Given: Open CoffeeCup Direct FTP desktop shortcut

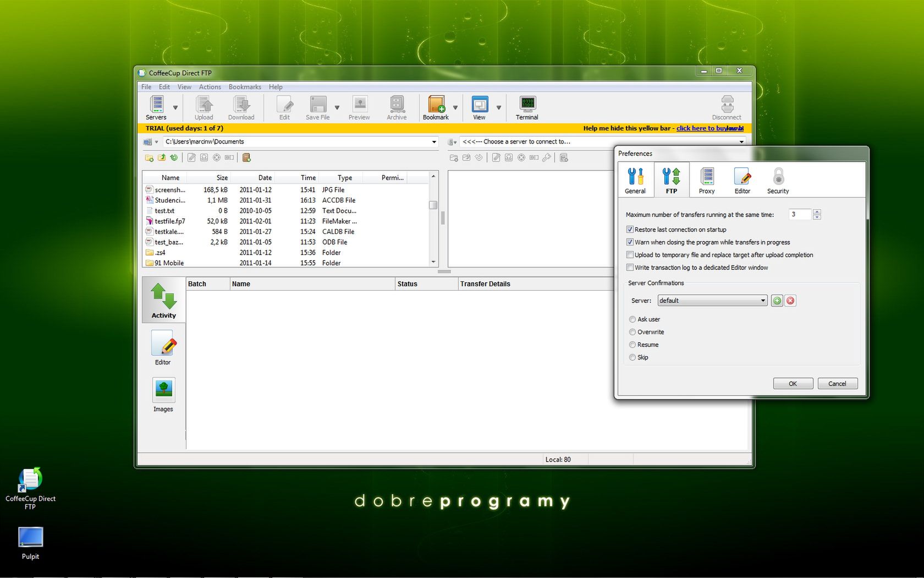Looking at the screenshot, I should (x=30, y=489).
